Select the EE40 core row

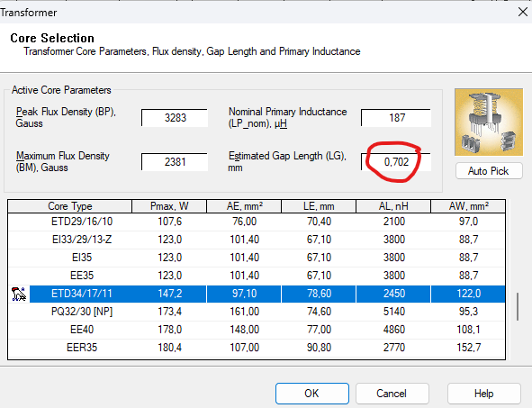point(257,330)
